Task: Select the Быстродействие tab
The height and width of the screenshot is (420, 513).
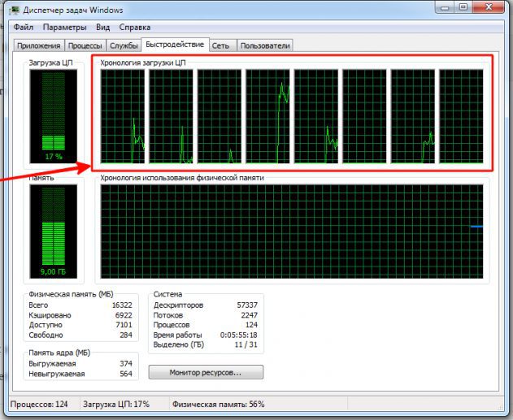Action: click(x=175, y=45)
